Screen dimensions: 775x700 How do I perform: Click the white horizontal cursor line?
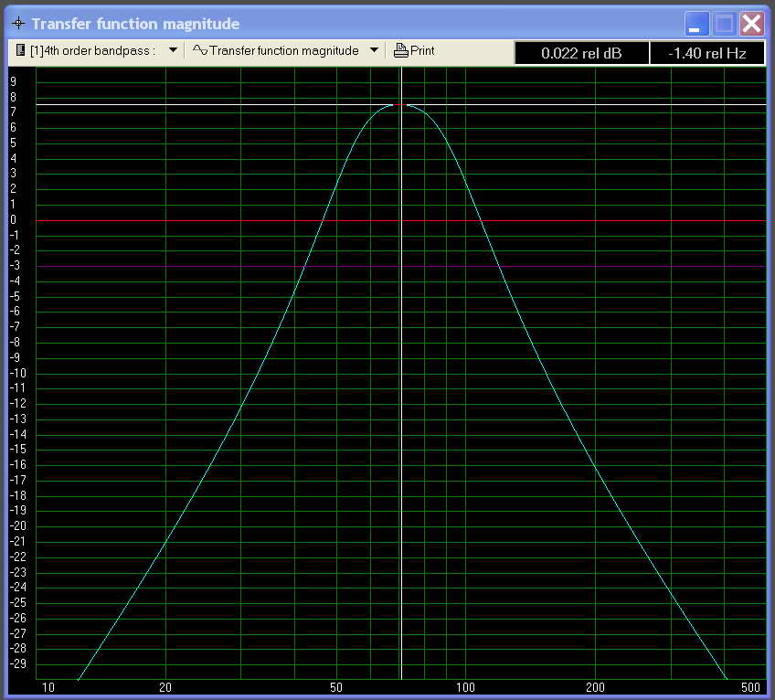pyautogui.click(x=401, y=104)
